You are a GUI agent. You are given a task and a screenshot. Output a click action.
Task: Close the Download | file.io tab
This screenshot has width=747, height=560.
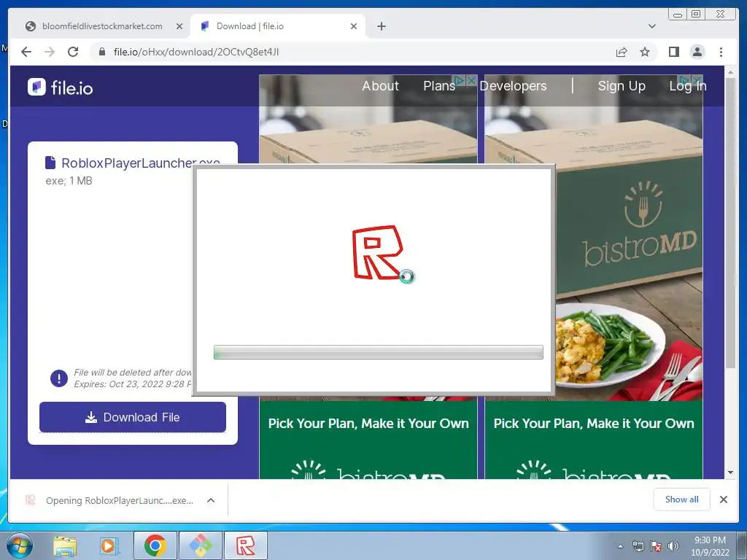click(x=354, y=26)
